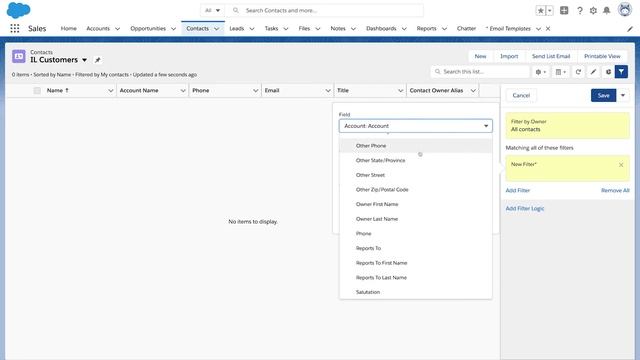Click the Add Filter link
This screenshot has height=360, width=640.
[518, 191]
